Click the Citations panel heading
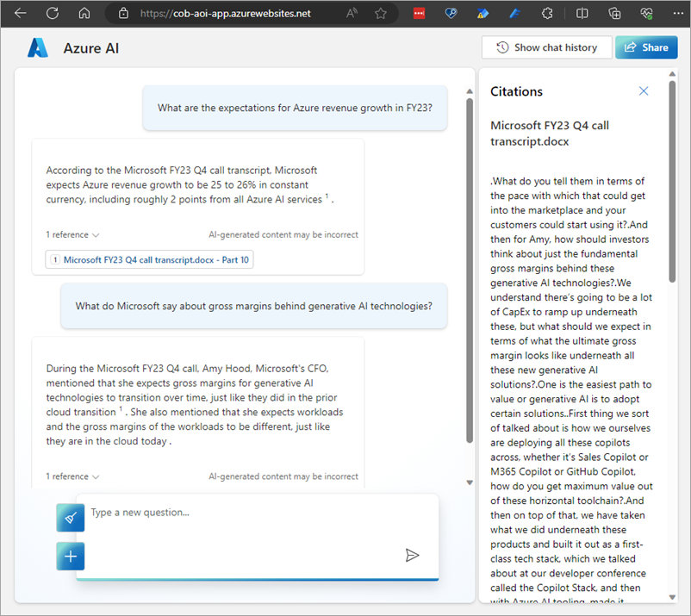The width and height of the screenshot is (691, 616). click(x=516, y=91)
